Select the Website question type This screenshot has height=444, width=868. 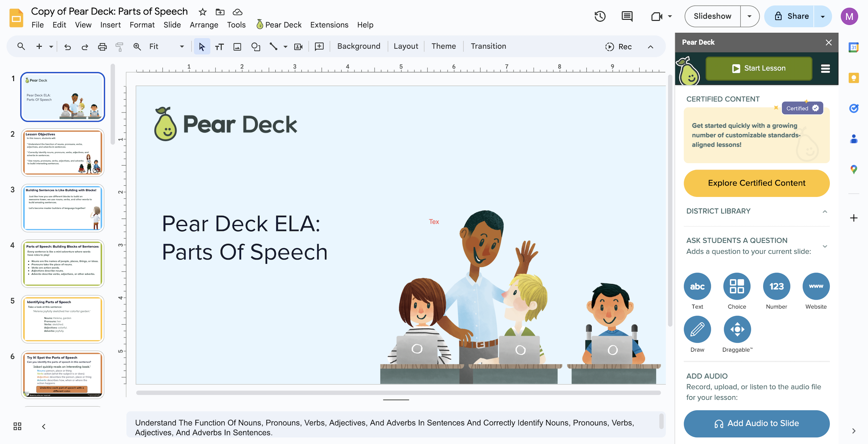(816, 286)
